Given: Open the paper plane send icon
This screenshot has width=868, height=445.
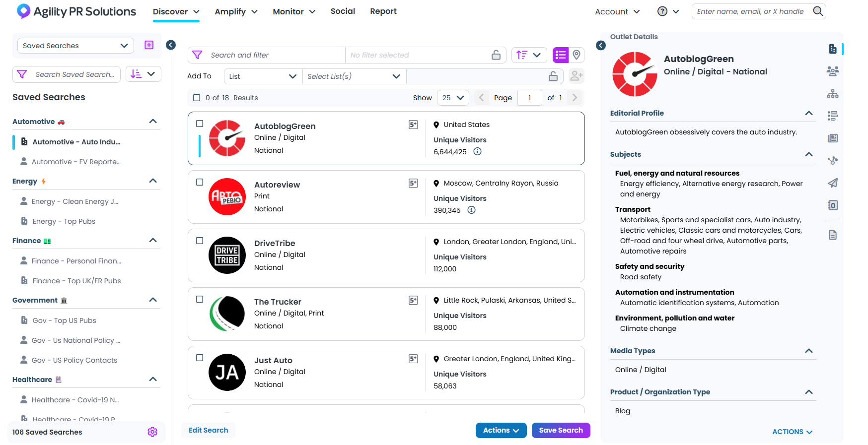Looking at the screenshot, I should 833,183.
